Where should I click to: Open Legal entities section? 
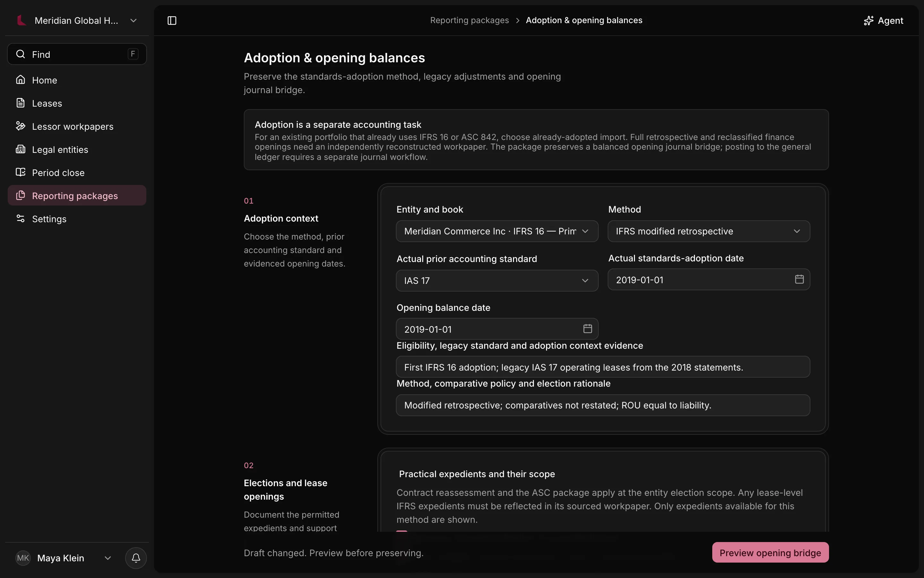[77, 149]
